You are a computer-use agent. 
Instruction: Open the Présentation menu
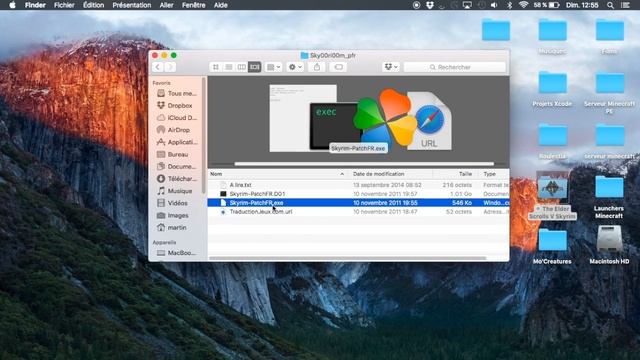[132, 5]
